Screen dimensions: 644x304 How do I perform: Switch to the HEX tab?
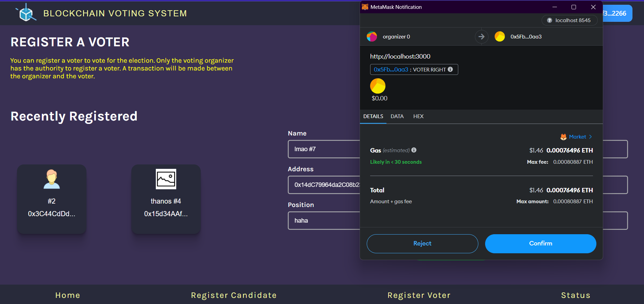pos(418,116)
